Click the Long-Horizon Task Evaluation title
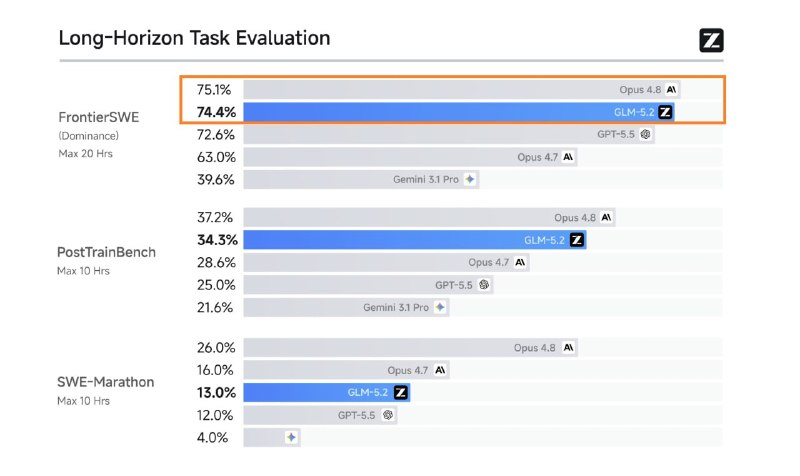The image size is (800, 476). click(x=194, y=38)
